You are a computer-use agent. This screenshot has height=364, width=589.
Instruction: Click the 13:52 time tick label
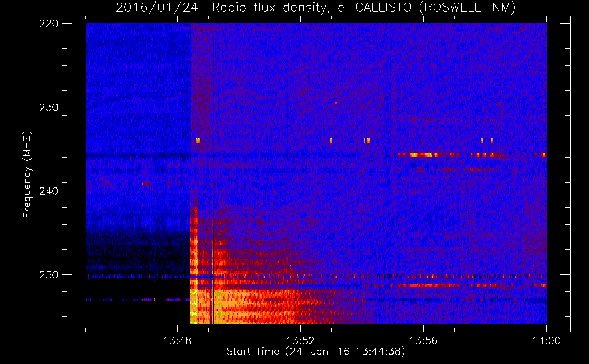tap(300, 341)
